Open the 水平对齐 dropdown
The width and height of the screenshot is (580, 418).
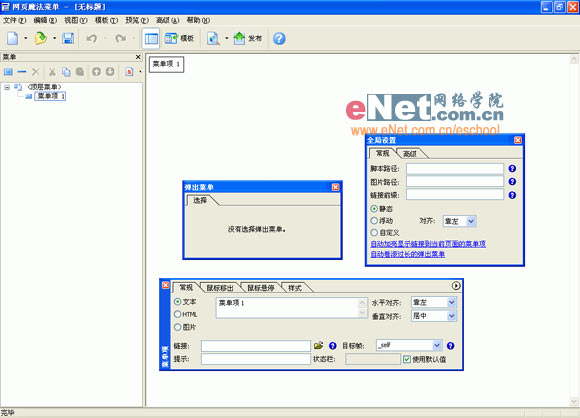[x=452, y=302]
